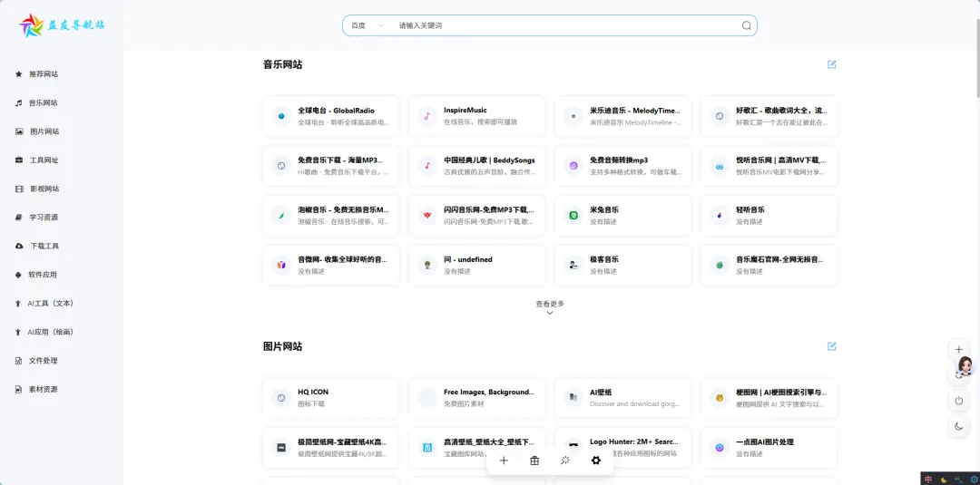
Task: Click 音乐魔石官网 card icon
Action: click(720, 266)
